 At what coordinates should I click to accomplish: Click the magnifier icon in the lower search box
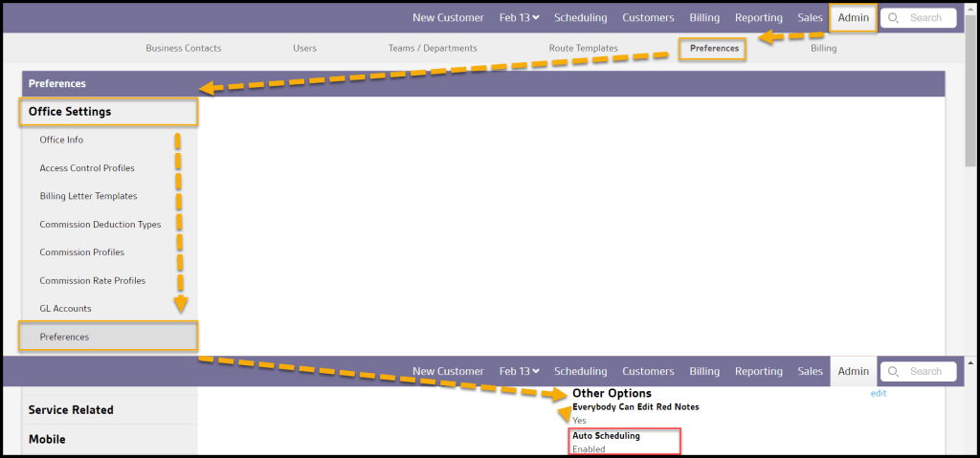[x=894, y=372]
